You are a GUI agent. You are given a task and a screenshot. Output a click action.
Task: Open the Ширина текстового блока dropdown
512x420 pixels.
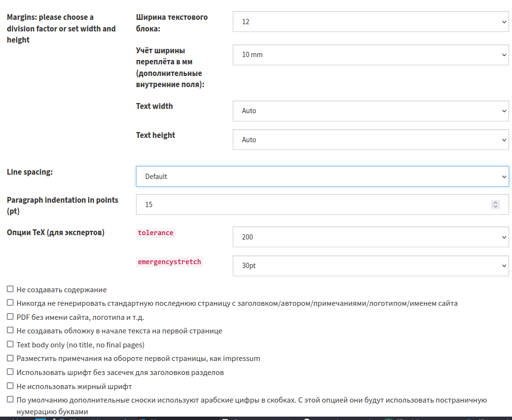coord(370,22)
